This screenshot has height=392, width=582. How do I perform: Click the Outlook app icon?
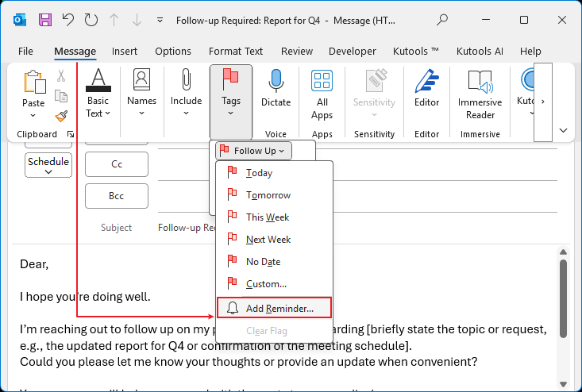(x=20, y=20)
